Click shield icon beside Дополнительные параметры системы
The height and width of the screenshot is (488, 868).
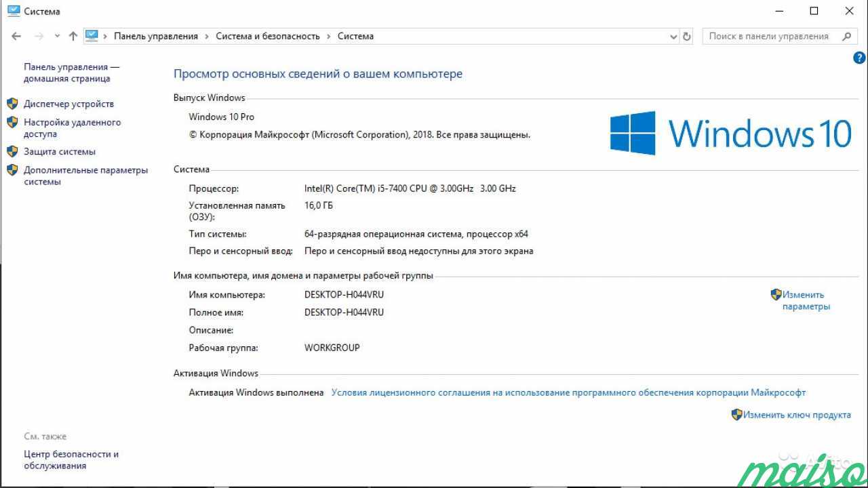point(12,170)
